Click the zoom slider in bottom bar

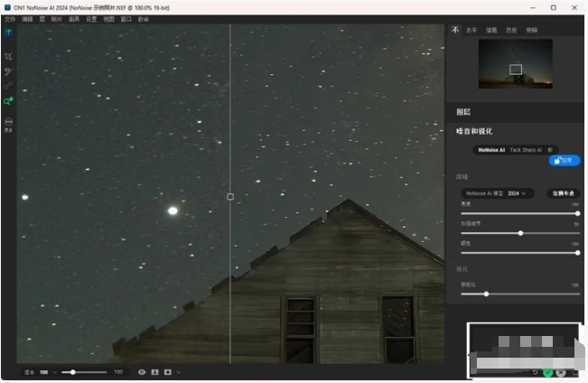84,372
